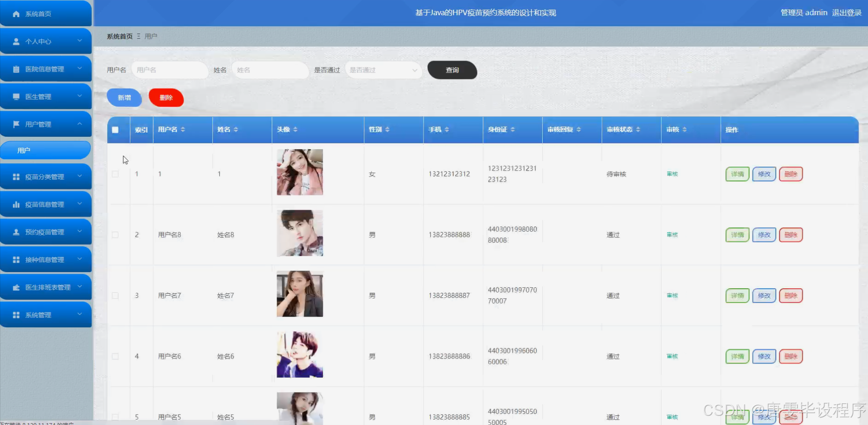The height and width of the screenshot is (425, 868).
Task: Sort by 审核回复 column arrows
Action: [x=579, y=129]
